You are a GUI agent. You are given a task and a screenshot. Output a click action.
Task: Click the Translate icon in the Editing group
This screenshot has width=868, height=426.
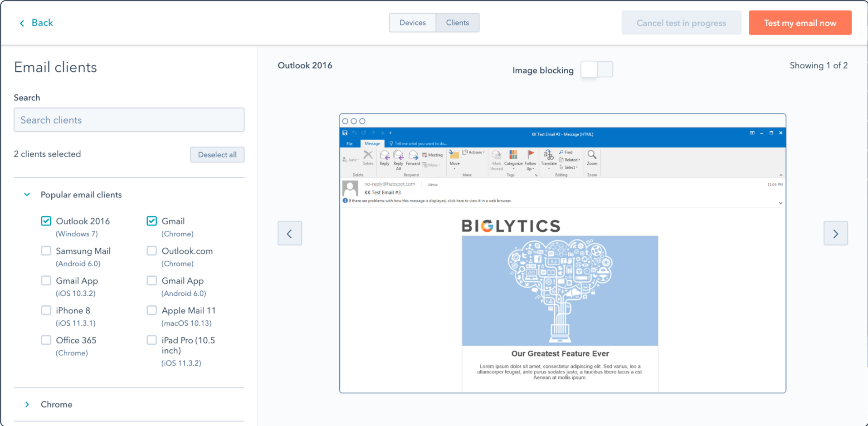(x=548, y=155)
